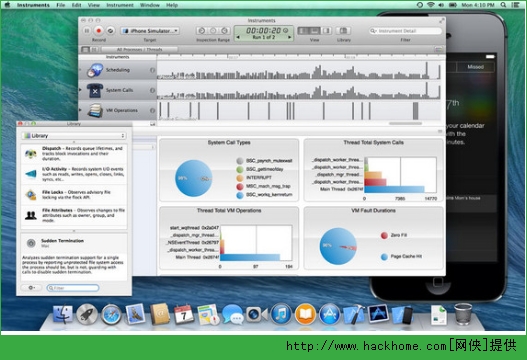Screen dimensions: 527x360
Task: Open info for System Calls instrument
Action: 152,90
